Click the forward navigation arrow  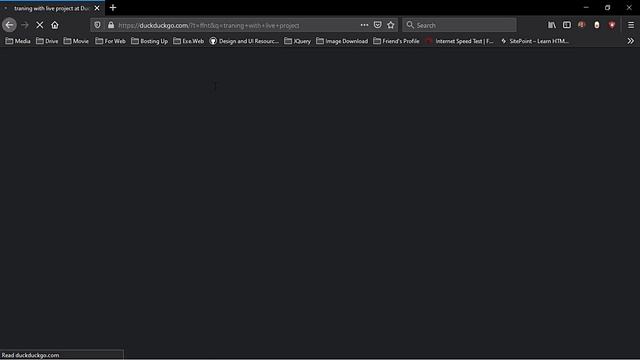coord(25,25)
